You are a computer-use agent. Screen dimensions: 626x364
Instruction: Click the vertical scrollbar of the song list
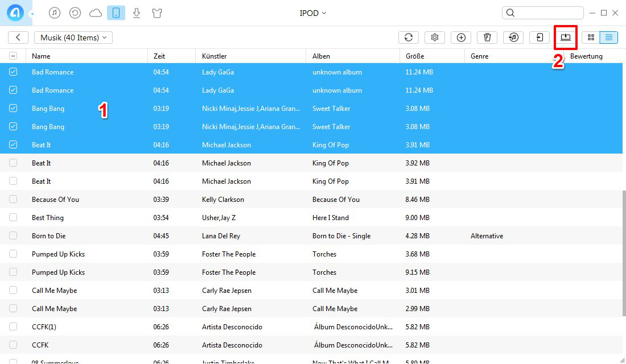coord(624,254)
